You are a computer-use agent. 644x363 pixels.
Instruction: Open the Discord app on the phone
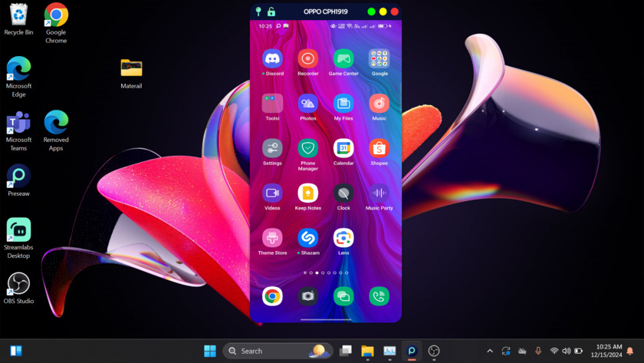[272, 59]
